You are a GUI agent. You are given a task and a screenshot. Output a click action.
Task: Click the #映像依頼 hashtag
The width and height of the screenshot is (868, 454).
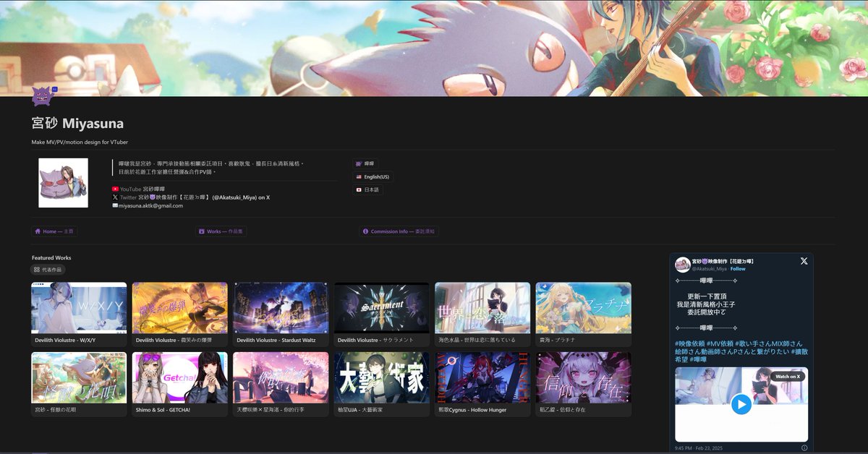pyautogui.click(x=690, y=343)
